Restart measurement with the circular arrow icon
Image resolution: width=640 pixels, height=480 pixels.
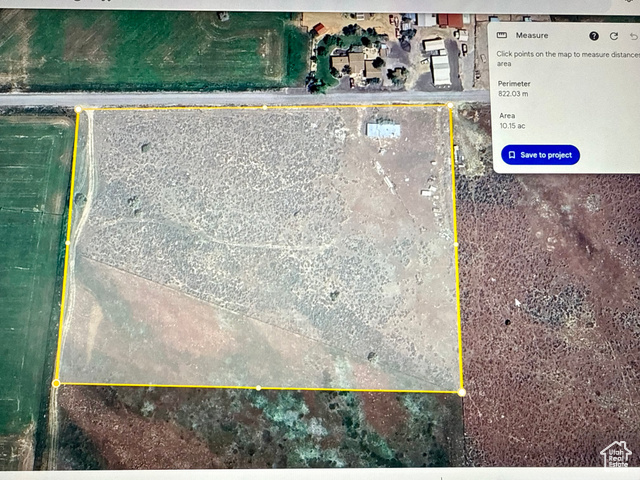pos(613,36)
